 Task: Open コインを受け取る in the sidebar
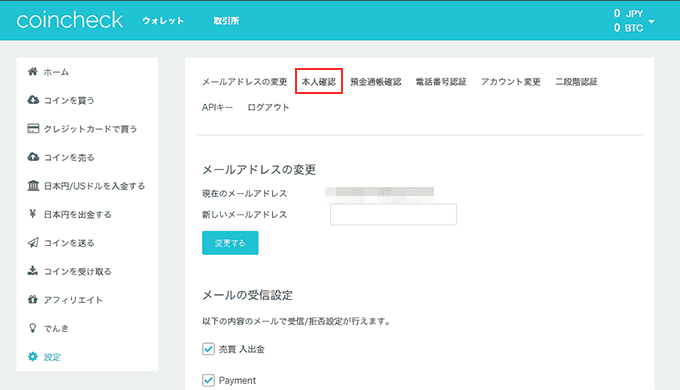click(x=78, y=272)
